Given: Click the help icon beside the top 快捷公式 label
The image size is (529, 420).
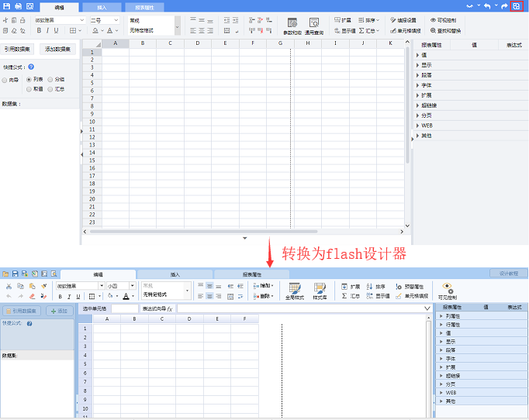Looking at the screenshot, I should 31,67.
